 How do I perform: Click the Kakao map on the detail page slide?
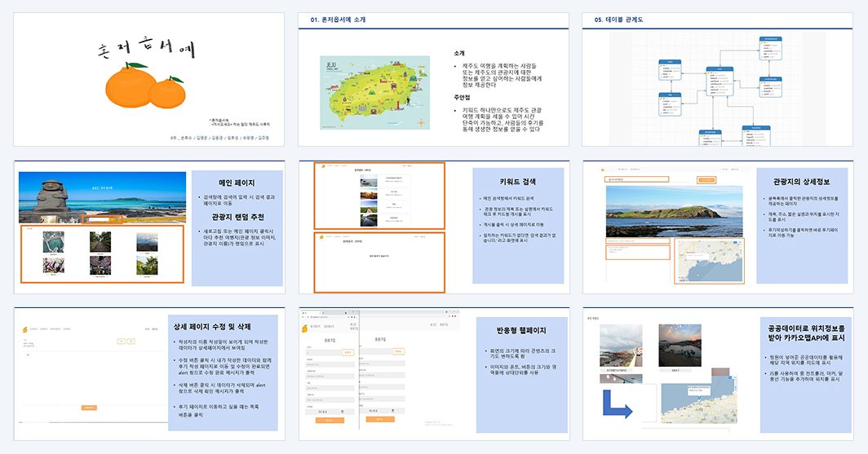711,262
